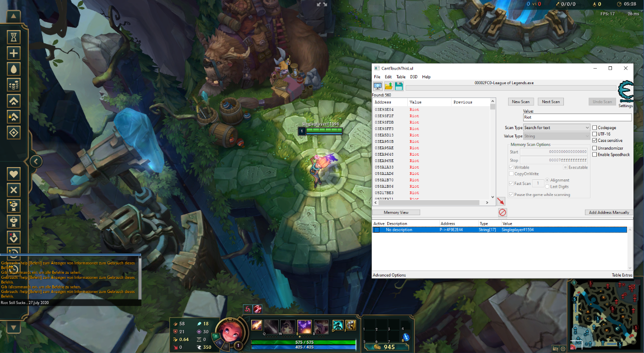The height and width of the screenshot is (353, 644).
Task: Click the Select Process computer icon
Action: 378,87
